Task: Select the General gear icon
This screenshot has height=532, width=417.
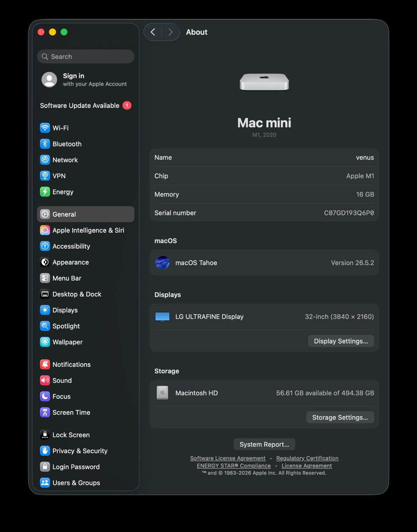Action: tap(45, 214)
